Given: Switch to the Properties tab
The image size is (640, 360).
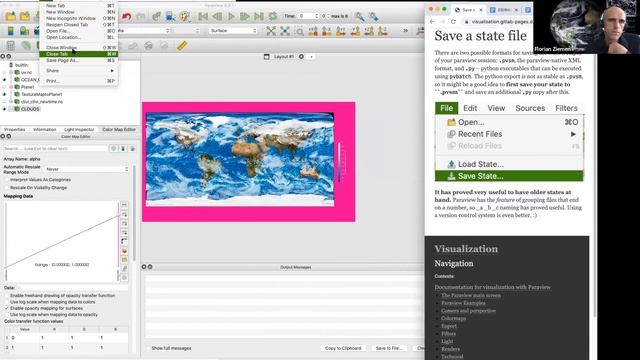Looking at the screenshot, I should [15, 129].
